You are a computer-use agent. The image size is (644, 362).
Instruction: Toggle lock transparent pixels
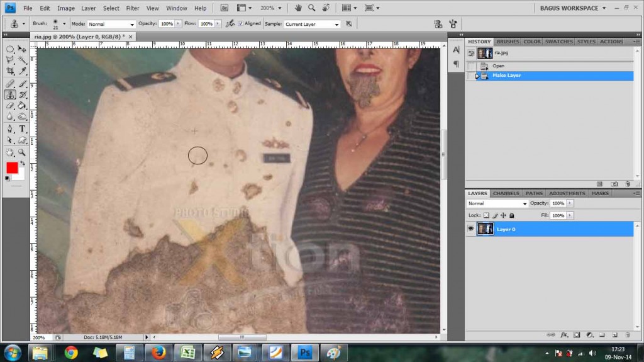(486, 215)
